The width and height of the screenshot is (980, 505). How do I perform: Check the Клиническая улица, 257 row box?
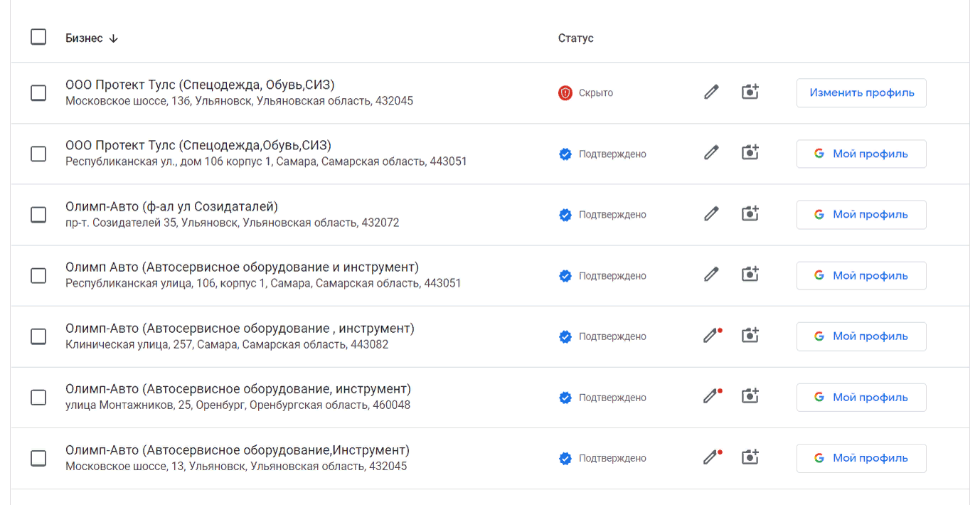pyautogui.click(x=38, y=336)
